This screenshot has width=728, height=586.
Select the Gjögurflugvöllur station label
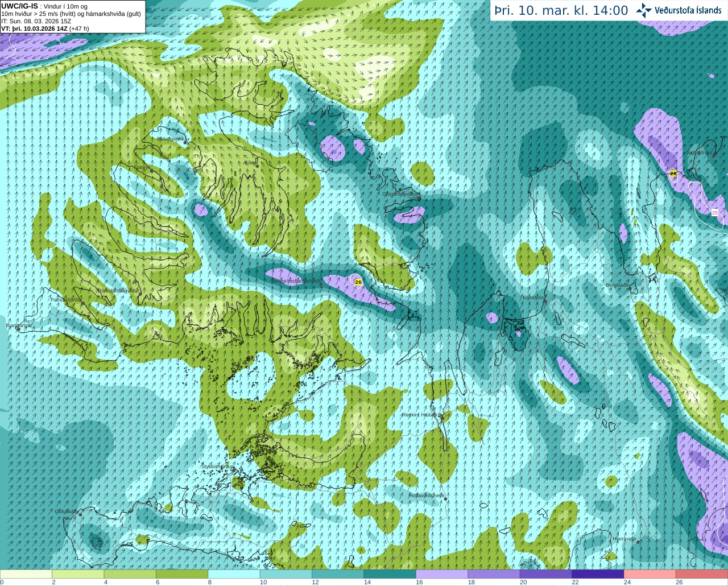tap(400, 194)
